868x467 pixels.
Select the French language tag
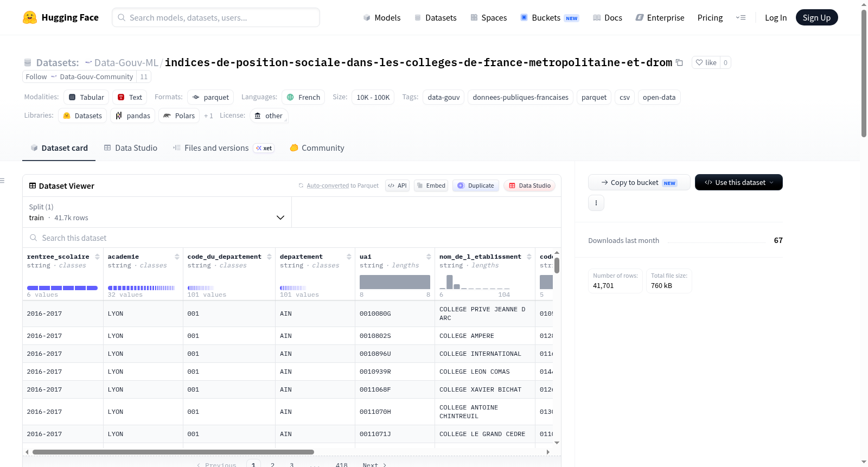(x=303, y=97)
